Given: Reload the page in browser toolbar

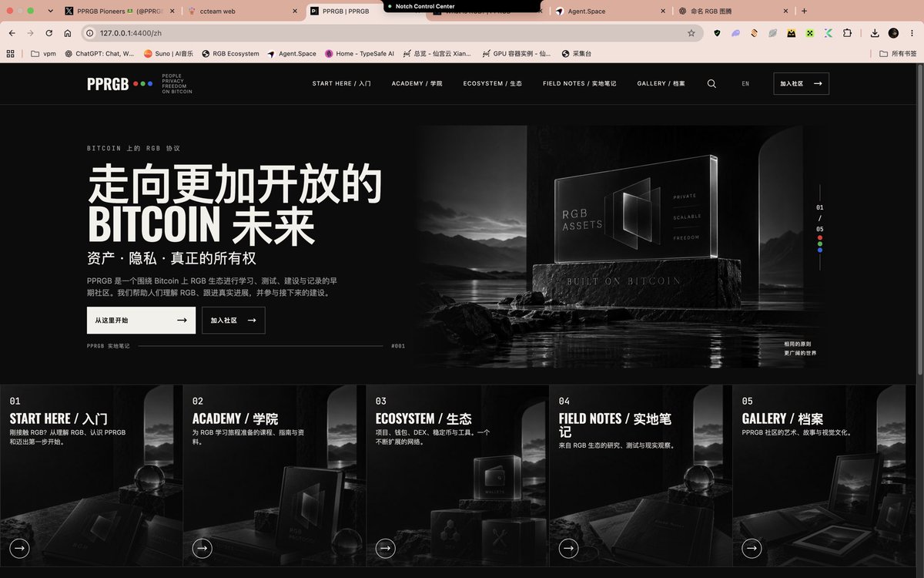Looking at the screenshot, I should [x=49, y=33].
